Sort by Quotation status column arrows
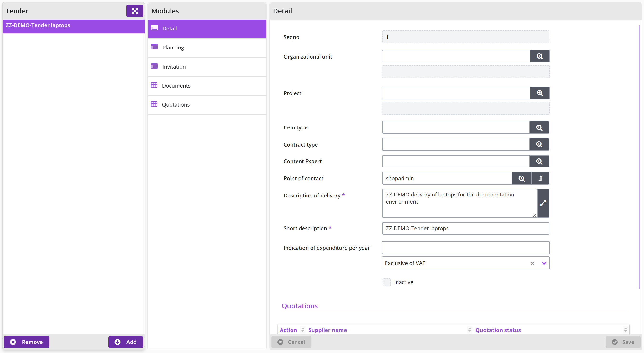 pyautogui.click(x=625, y=330)
